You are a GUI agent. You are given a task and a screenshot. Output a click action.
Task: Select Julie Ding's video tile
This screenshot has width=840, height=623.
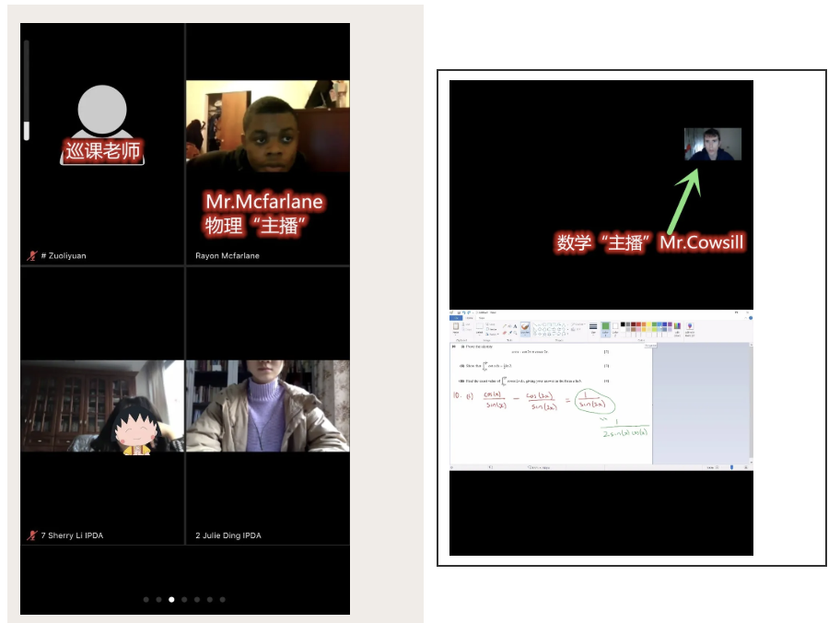pos(267,406)
